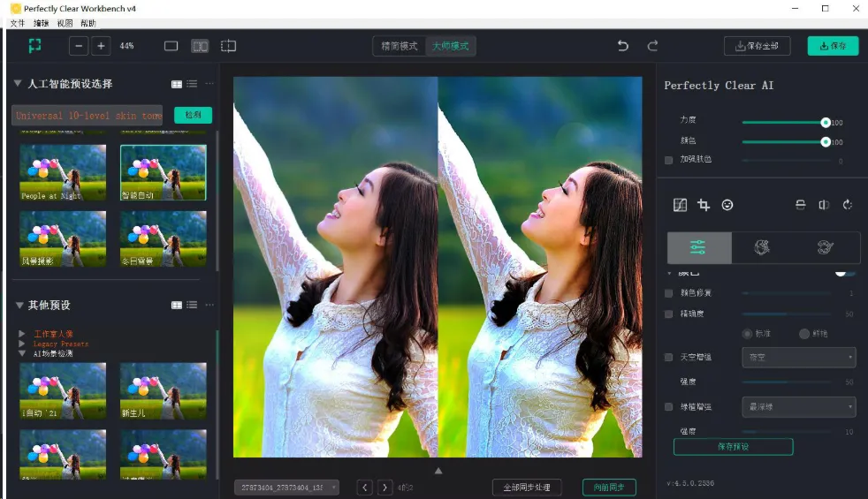868x499 pixels.
Task: Open the face detection tool
Action: pos(727,205)
